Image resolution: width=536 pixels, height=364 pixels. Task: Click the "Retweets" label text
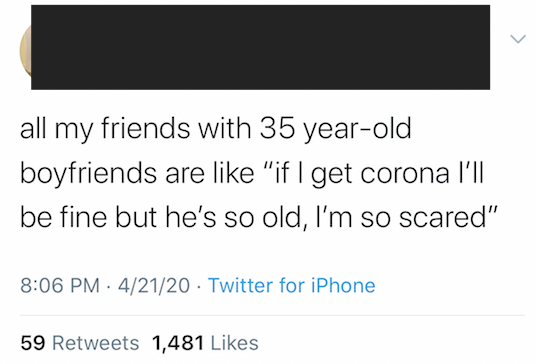click(x=95, y=343)
